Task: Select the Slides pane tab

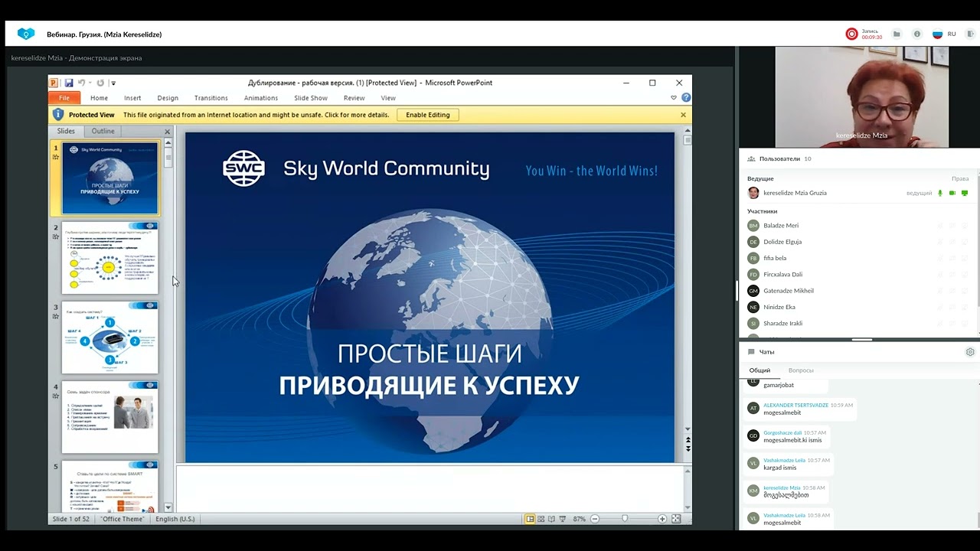Action: pos(66,132)
